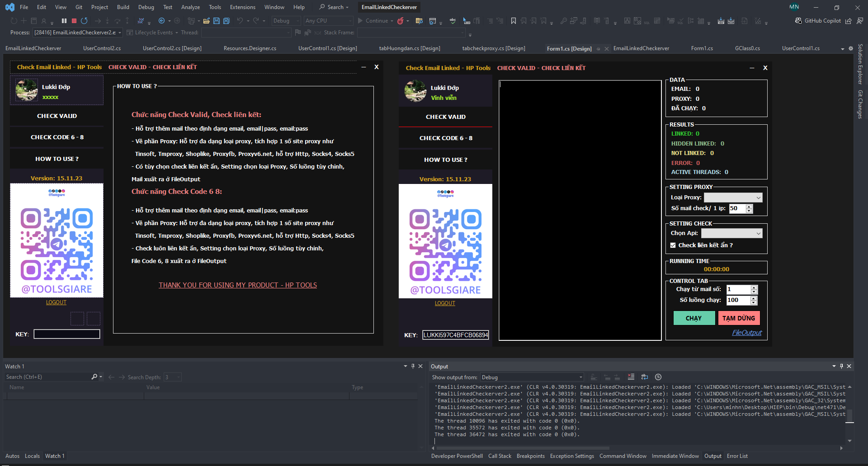Switch to the Form1.cs code tab

point(702,48)
